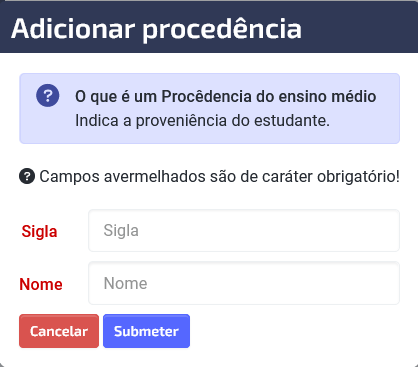The image size is (418, 367).
Task: Click the word 'Adicionar' in the header
Action: pos(73,28)
